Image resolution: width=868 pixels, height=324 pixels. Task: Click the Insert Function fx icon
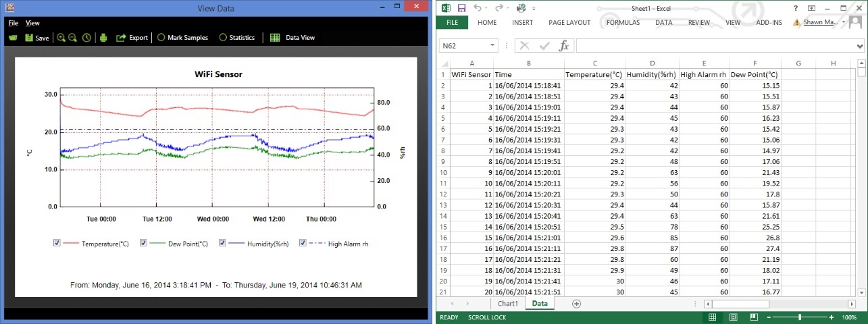564,46
